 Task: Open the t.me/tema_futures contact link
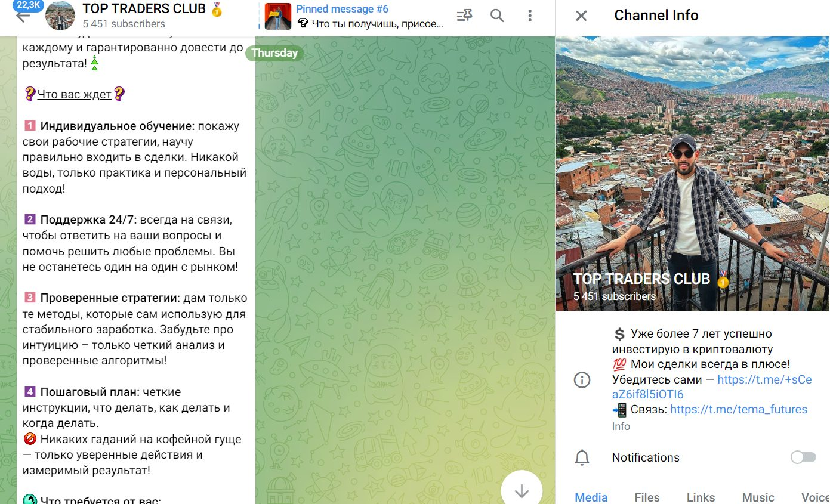(739, 409)
